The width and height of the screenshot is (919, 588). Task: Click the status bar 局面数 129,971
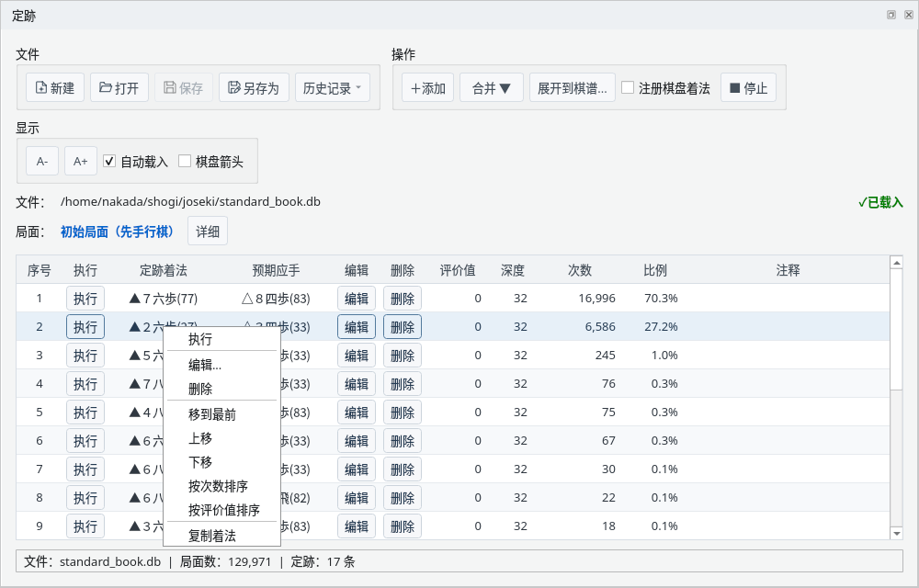tap(226, 562)
